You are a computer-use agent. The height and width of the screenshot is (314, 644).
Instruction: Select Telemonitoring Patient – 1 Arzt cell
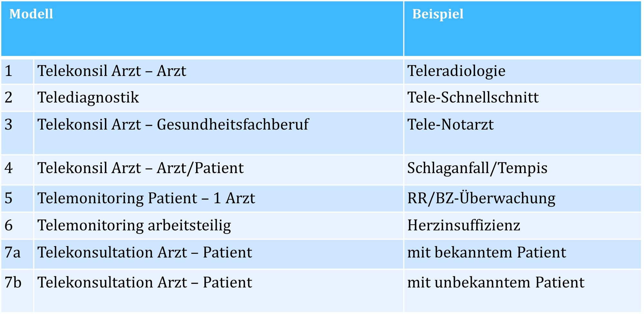coord(146,199)
